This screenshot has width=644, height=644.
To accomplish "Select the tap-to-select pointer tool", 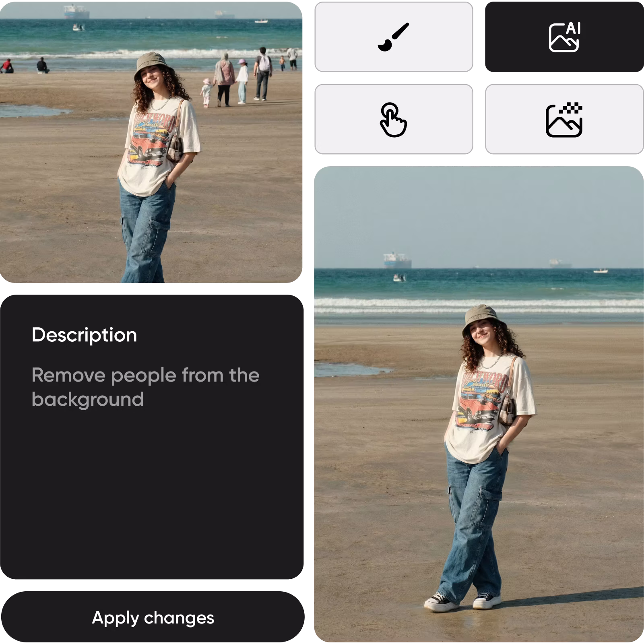I will (x=394, y=119).
